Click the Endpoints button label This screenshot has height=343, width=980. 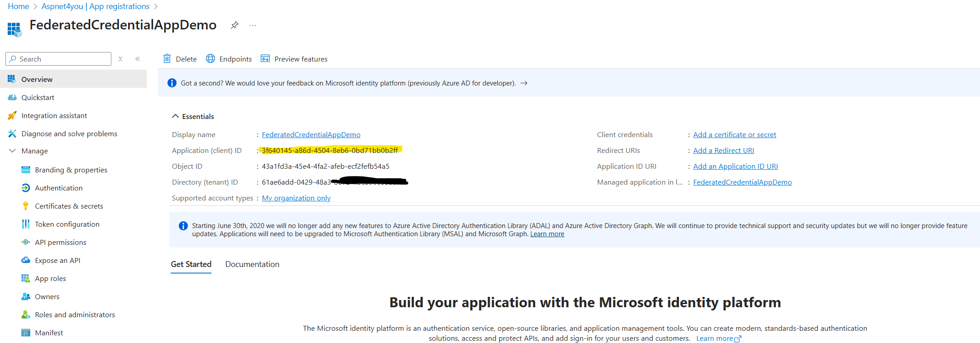pyautogui.click(x=235, y=59)
